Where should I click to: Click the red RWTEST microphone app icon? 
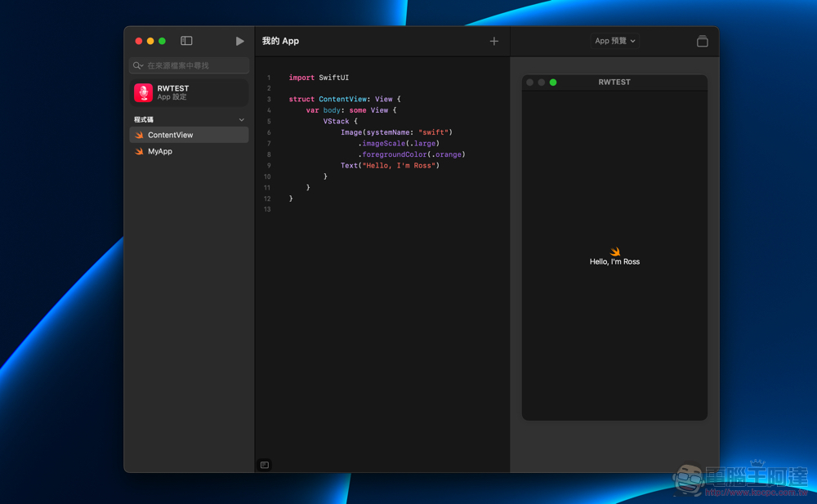pos(144,93)
